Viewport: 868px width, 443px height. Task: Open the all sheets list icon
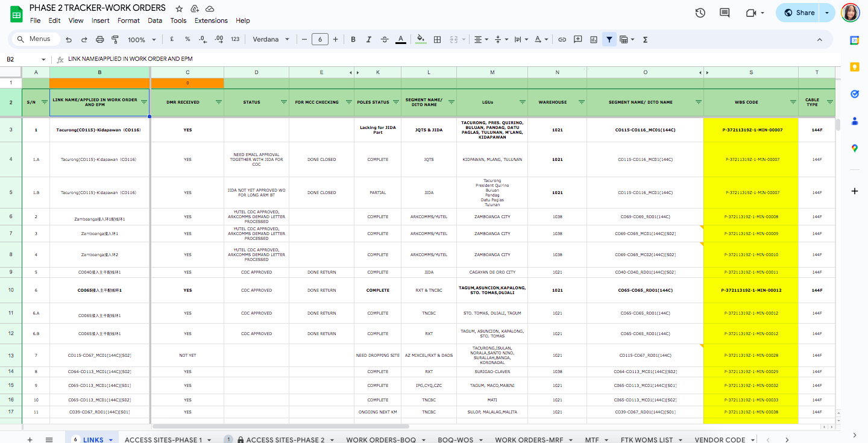pos(49,439)
